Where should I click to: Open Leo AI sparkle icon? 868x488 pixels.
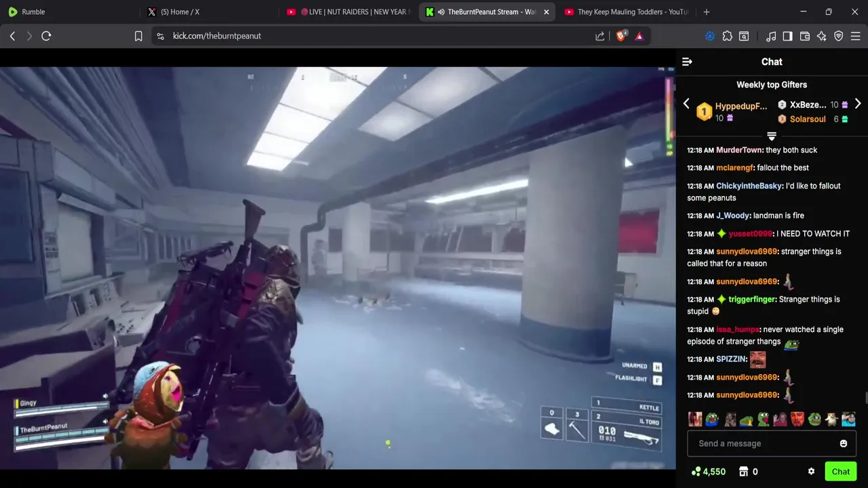pos(822,36)
